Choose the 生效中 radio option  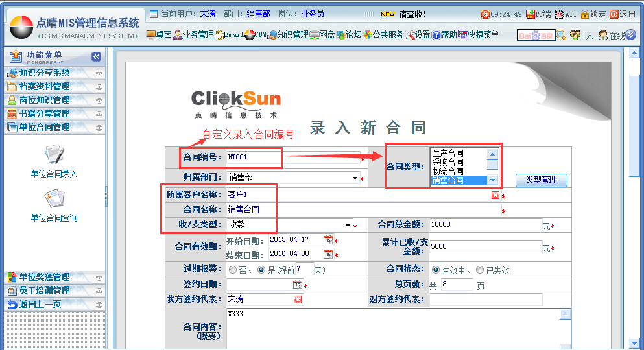coord(436,270)
